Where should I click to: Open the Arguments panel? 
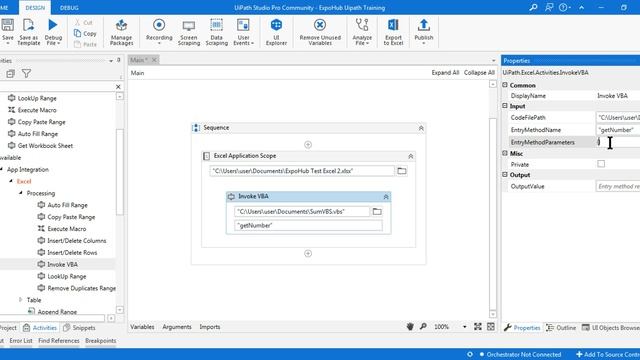[x=177, y=327]
